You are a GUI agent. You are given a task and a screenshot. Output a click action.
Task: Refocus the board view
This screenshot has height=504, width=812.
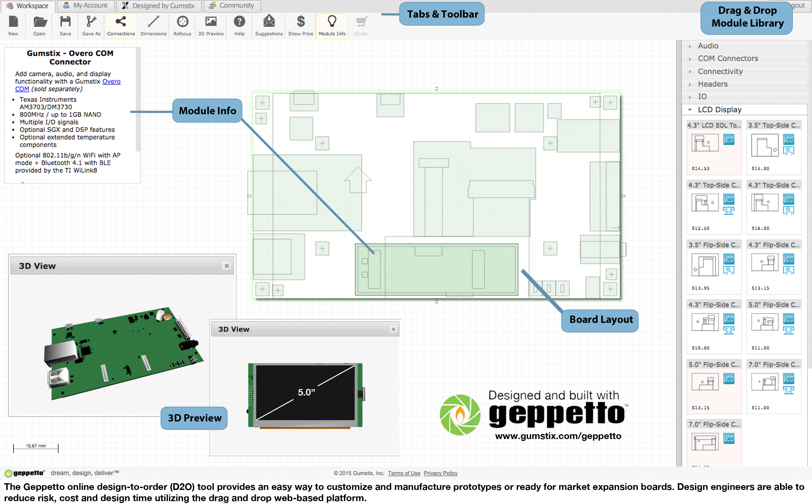click(182, 26)
